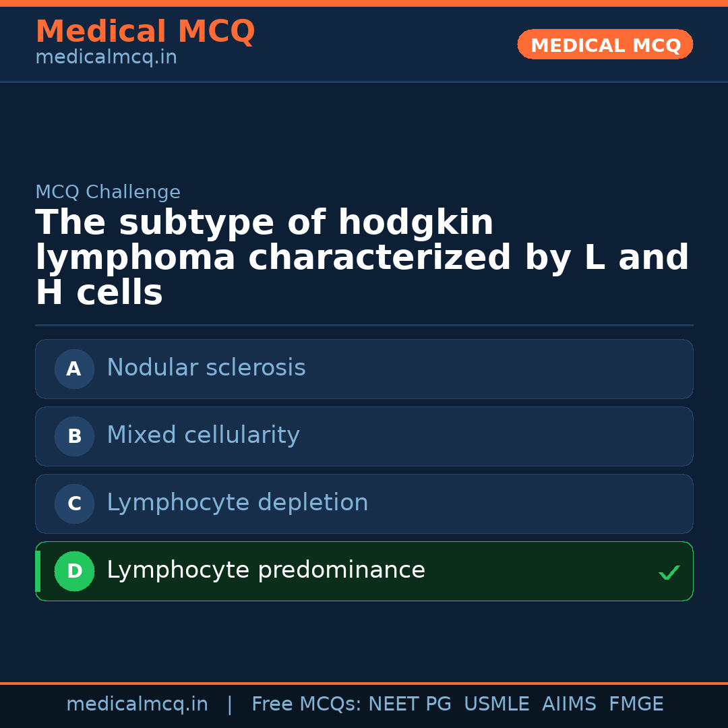Click the orange MEDICAL MCQ badge
728x728 pixels.
pyautogui.click(x=605, y=44)
